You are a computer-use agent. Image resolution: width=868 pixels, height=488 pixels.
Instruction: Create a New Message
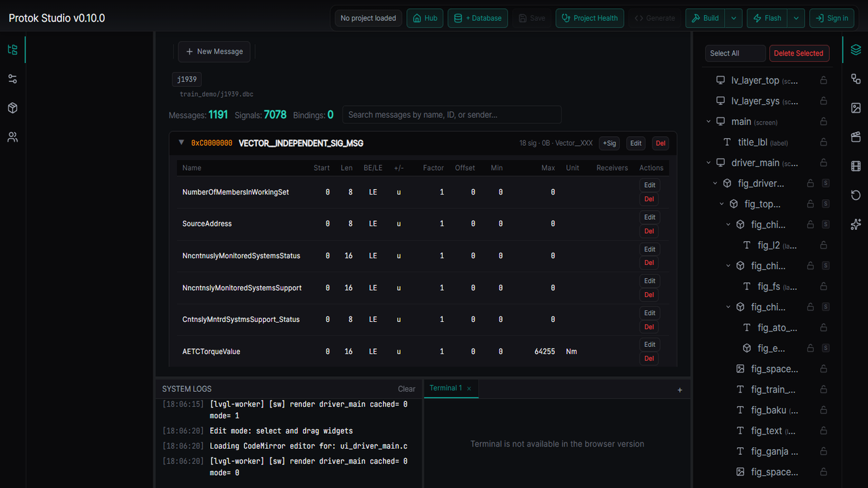(214, 52)
